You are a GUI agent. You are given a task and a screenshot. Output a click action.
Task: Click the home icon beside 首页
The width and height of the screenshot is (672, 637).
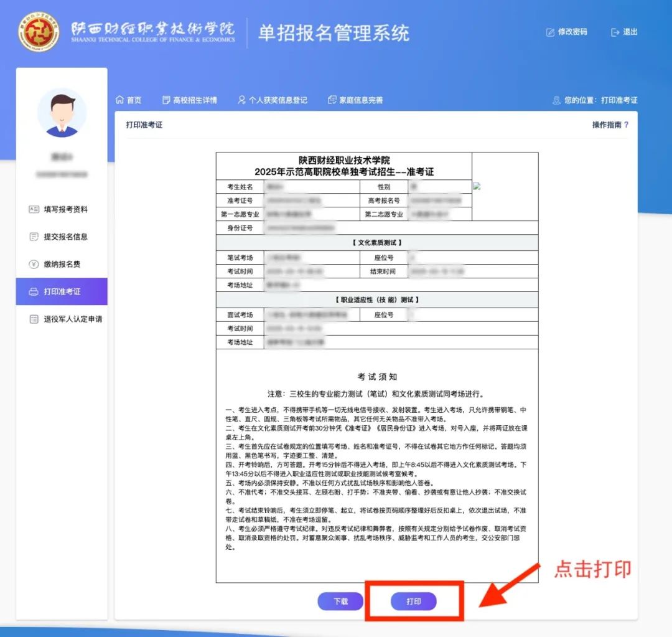click(x=120, y=100)
